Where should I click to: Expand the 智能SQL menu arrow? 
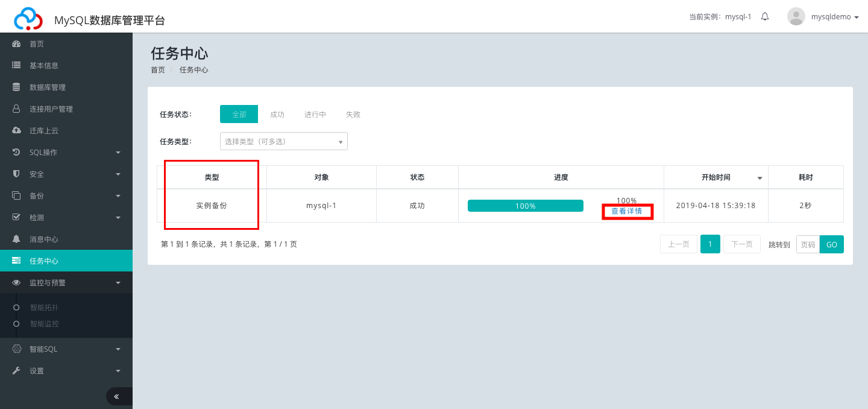(118, 349)
